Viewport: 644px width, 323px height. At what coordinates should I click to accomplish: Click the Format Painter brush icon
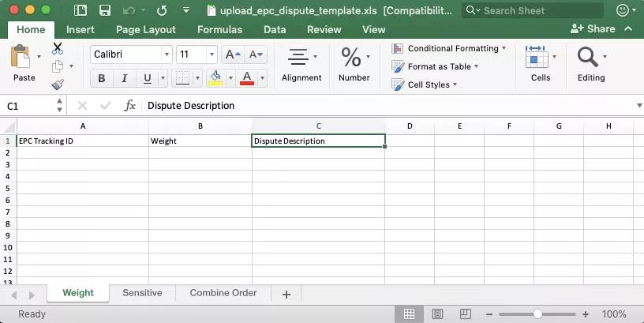58,85
